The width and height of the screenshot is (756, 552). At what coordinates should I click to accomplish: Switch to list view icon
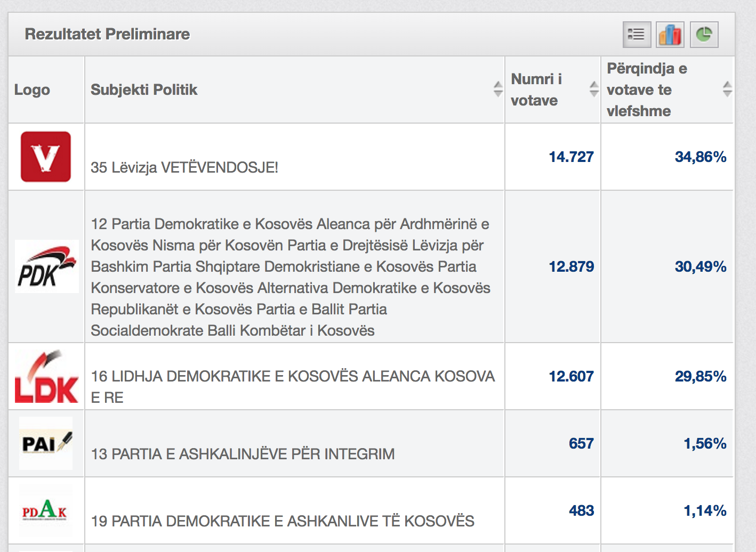(637, 35)
